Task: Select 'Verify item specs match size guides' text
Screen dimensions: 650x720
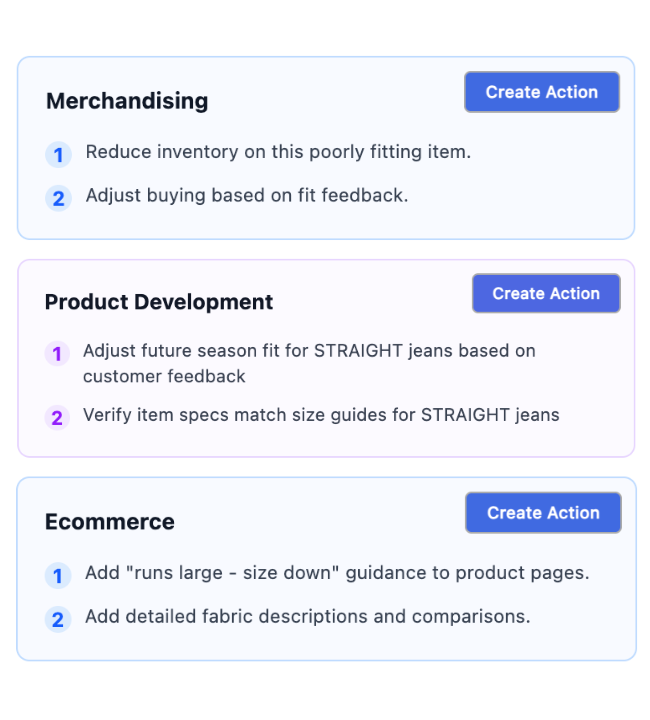Action: 235,415
